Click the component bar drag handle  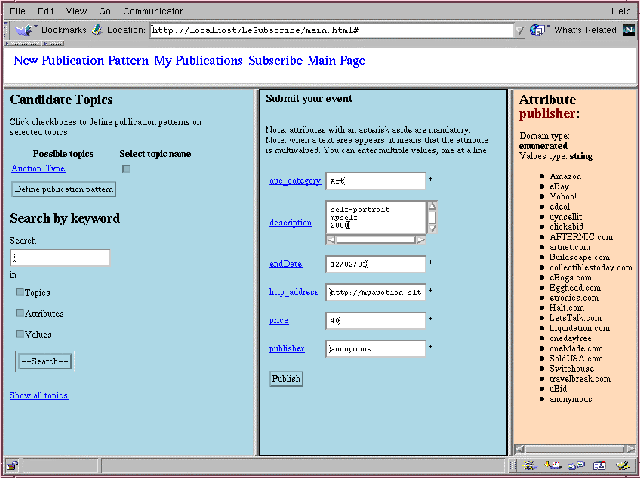coord(513,465)
